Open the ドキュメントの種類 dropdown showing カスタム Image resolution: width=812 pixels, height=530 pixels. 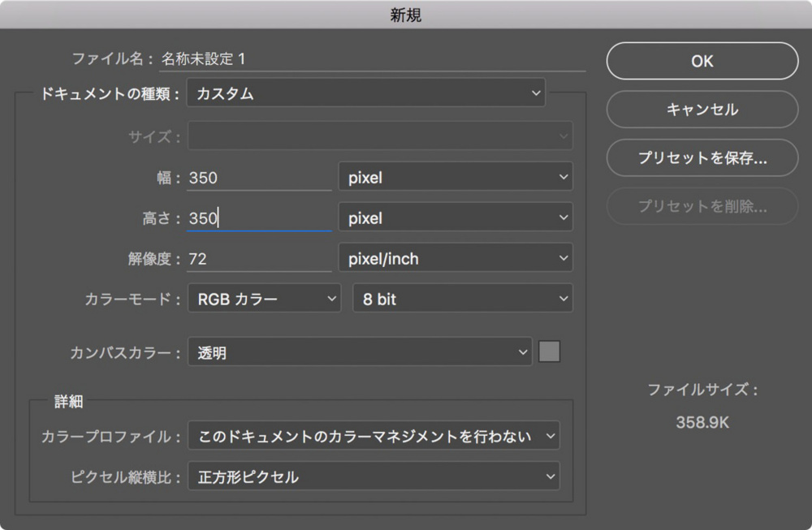(x=365, y=93)
